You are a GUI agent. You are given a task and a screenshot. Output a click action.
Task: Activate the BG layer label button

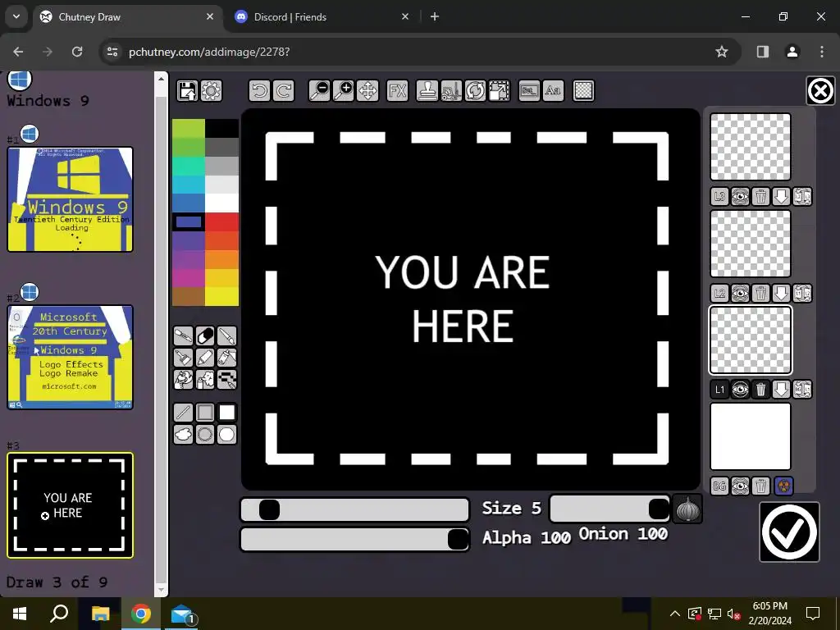720,486
